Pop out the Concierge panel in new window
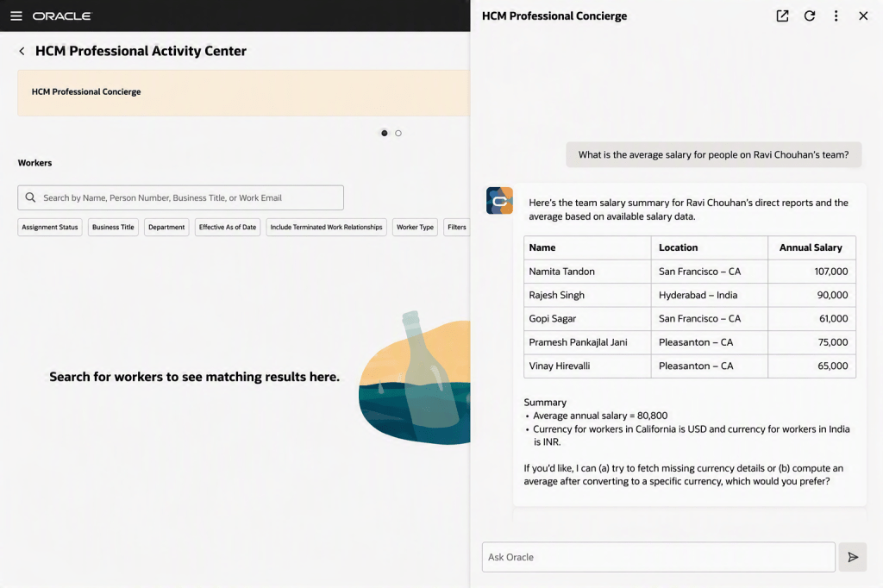 click(782, 16)
